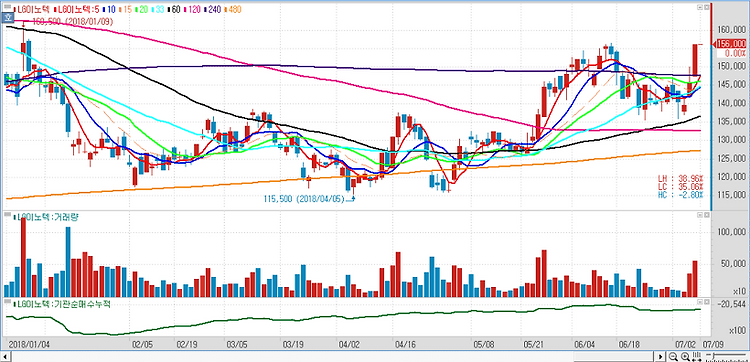Viewport: 750px width, 362px height.
Task: Click the 160,000 price axis label
Action: [x=732, y=30]
